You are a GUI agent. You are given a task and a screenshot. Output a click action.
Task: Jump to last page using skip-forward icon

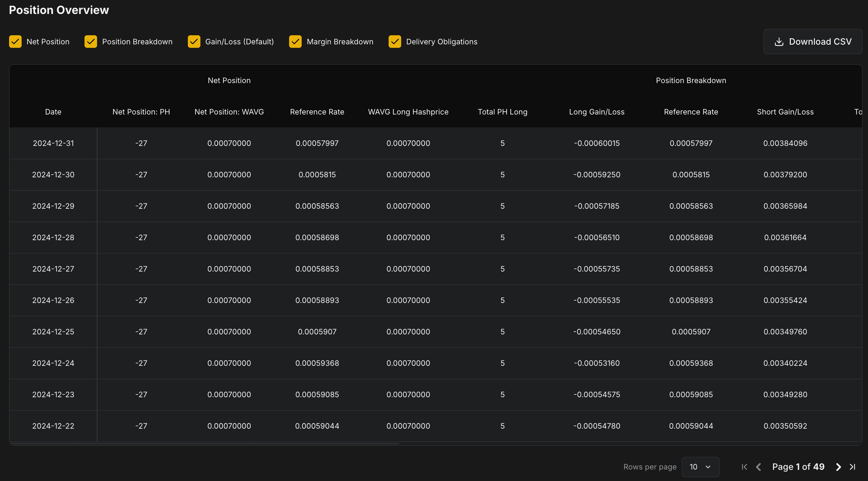coord(853,467)
